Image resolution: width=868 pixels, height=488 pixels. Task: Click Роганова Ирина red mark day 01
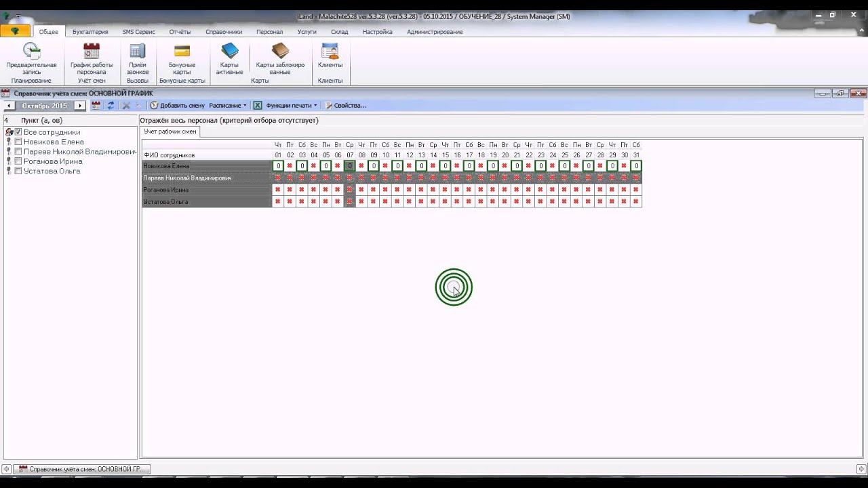point(278,190)
